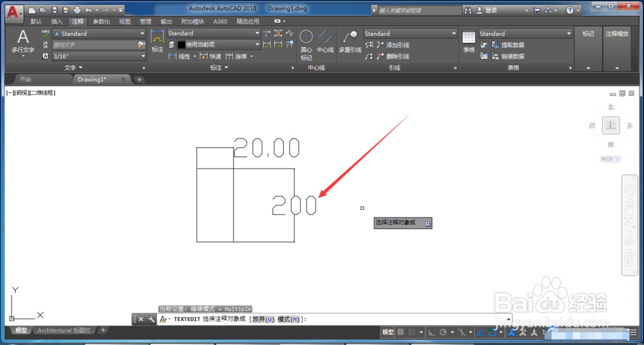Save drawing with the floppy disk icon
Image resolution: width=644 pixels, height=345 pixels.
[54, 10]
